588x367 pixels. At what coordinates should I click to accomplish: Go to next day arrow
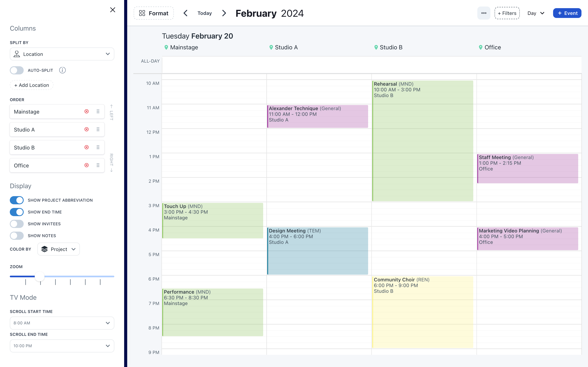click(224, 13)
